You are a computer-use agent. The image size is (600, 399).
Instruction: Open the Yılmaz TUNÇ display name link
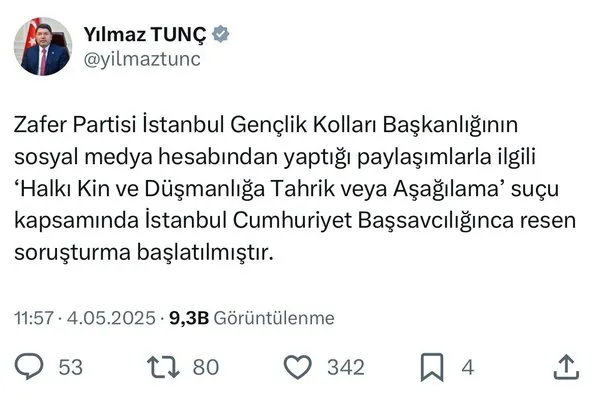pos(145,34)
